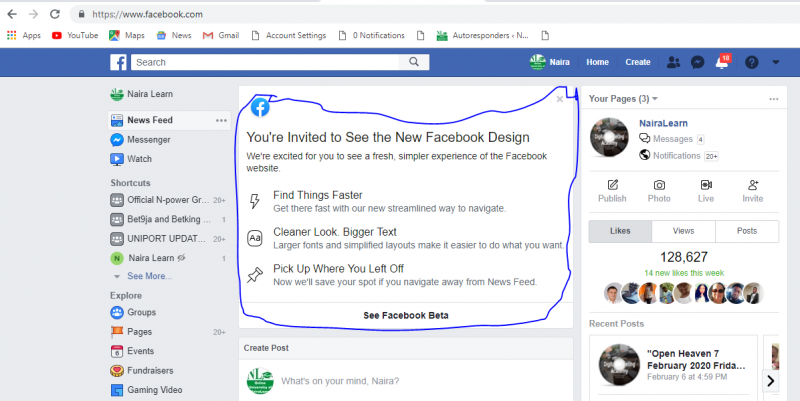Switch to the Views tab

[682, 231]
